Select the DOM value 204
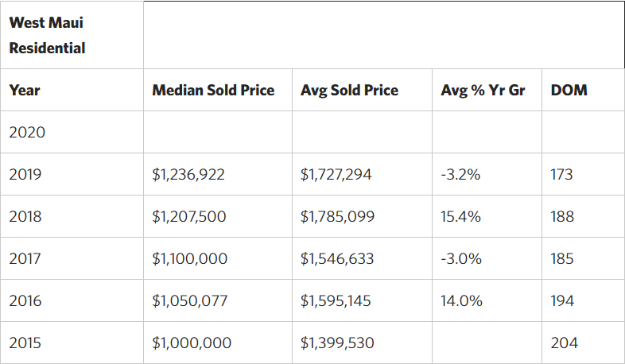 (564, 343)
